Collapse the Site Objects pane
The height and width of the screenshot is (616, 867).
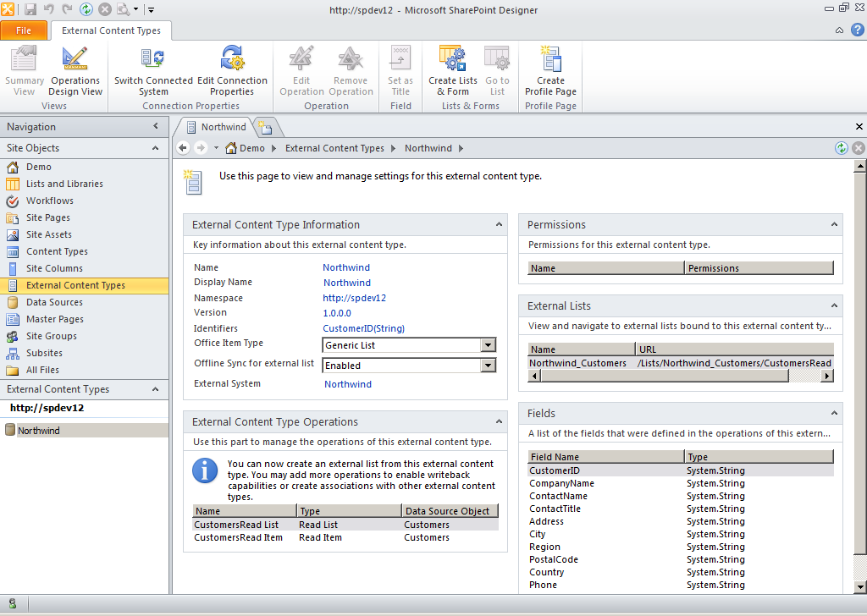pos(156,148)
